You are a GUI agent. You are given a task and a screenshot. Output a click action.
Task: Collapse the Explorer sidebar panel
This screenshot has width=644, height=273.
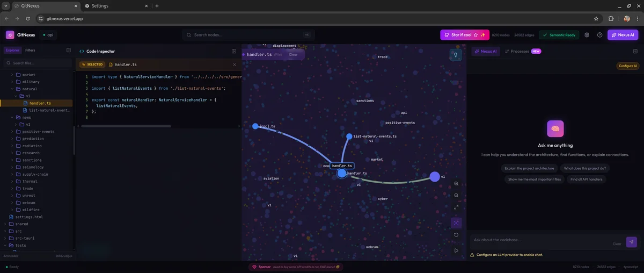69,50
